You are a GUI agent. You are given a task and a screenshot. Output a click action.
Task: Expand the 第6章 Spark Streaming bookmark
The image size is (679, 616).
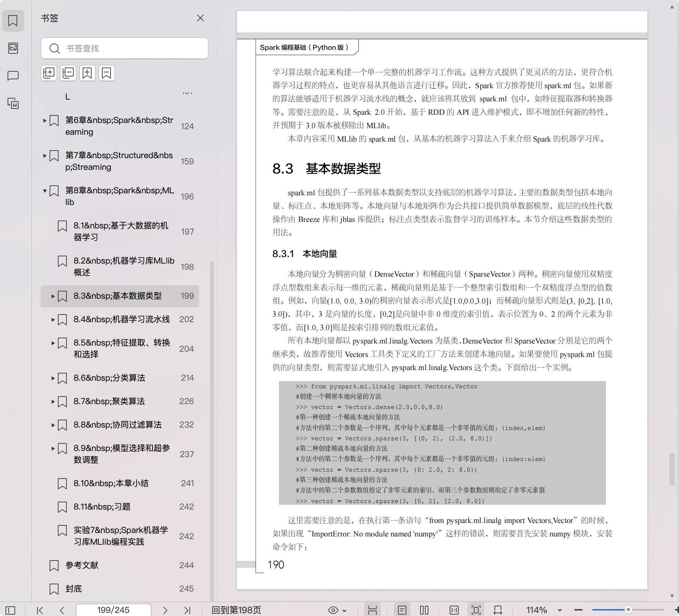click(45, 121)
